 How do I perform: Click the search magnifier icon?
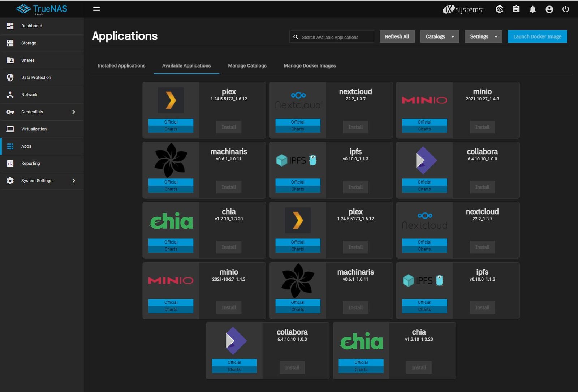click(x=296, y=37)
